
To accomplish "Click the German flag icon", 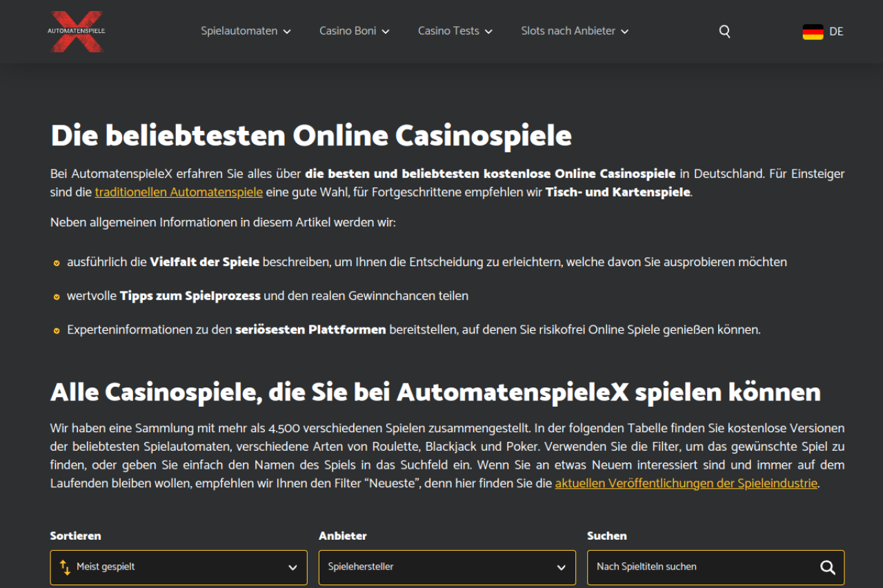I will point(813,32).
